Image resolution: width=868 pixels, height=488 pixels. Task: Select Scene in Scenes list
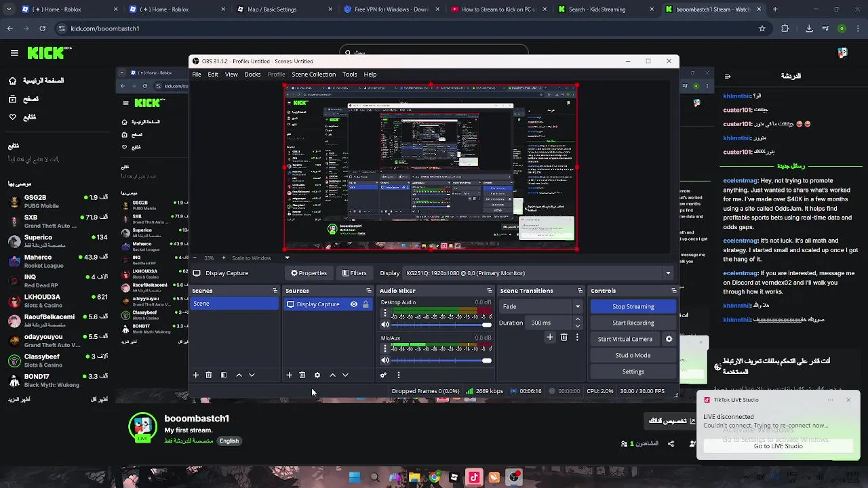point(234,304)
